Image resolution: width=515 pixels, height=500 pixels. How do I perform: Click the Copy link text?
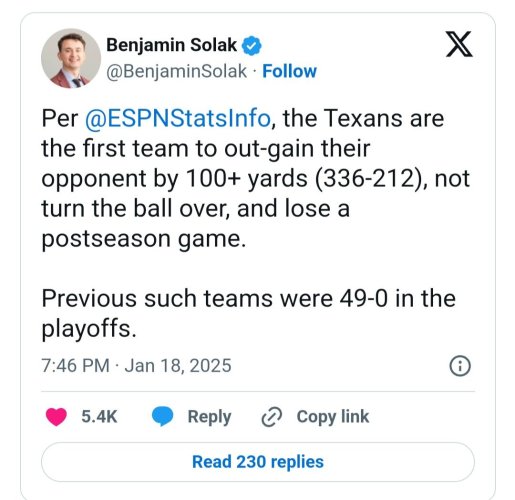pos(333,417)
